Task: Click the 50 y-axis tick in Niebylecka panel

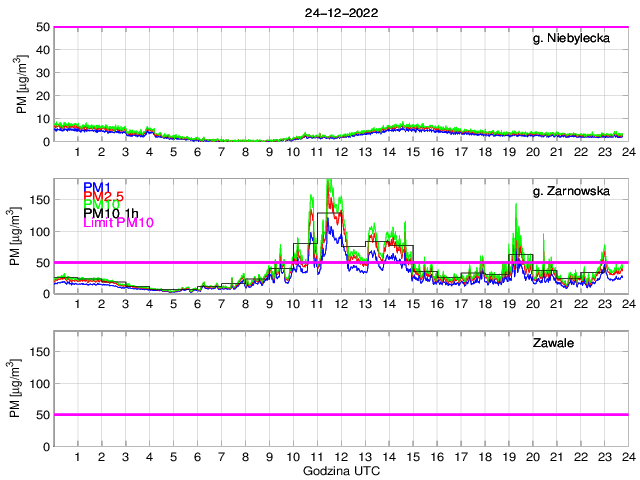Action: click(x=43, y=27)
